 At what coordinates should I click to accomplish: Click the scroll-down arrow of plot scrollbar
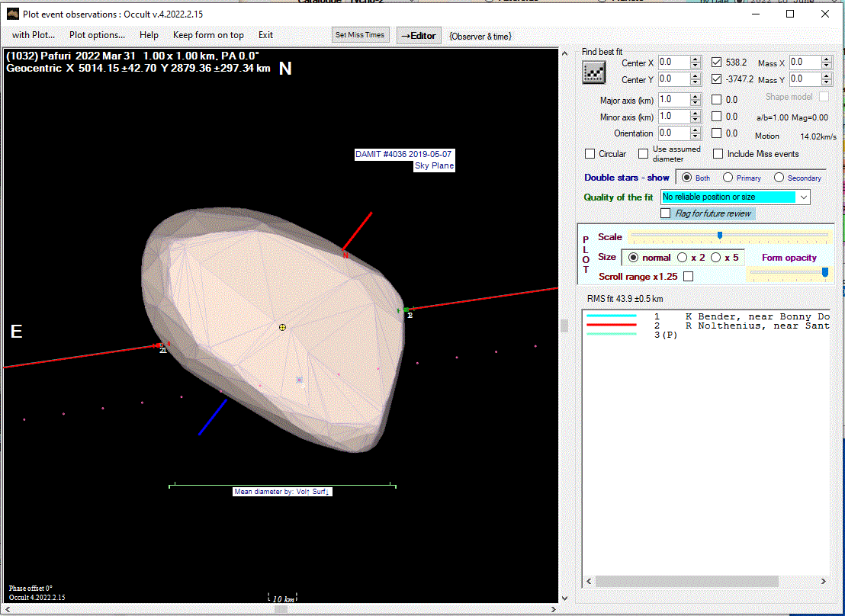point(564,598)
